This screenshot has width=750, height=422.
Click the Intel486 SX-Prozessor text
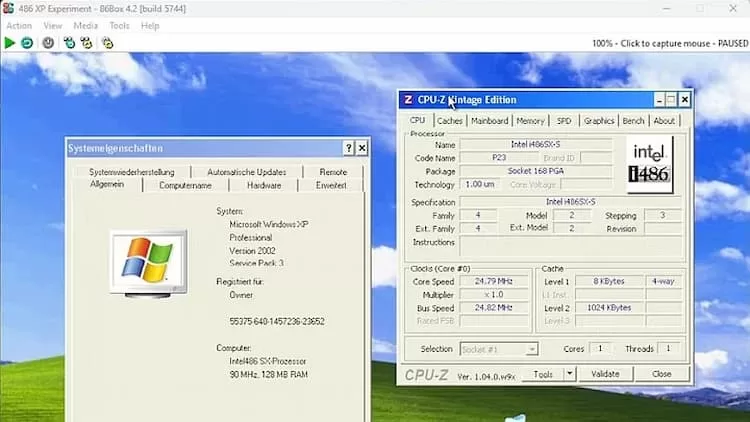tap(268, 361)
